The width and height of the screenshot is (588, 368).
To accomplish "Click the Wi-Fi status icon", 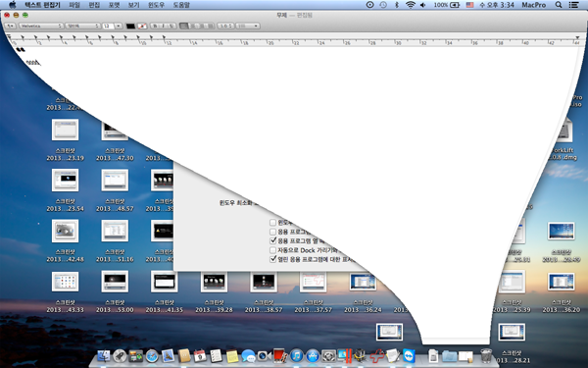I will point(411,5).
